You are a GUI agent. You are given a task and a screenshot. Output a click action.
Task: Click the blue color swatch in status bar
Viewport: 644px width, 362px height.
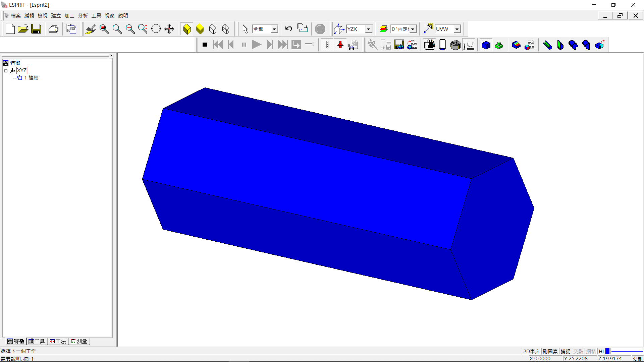[607, 351]
